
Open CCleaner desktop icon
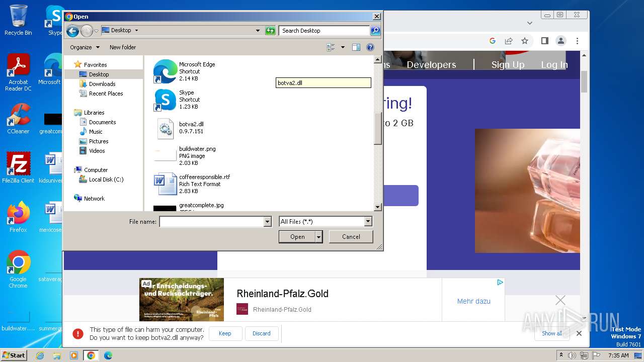tap(18, 119)
